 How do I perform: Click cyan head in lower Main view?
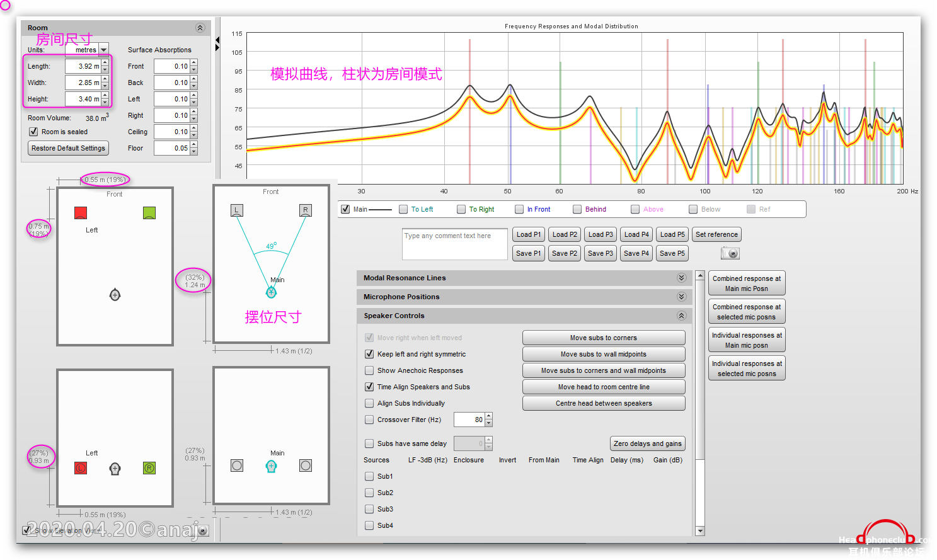point(272,466)
